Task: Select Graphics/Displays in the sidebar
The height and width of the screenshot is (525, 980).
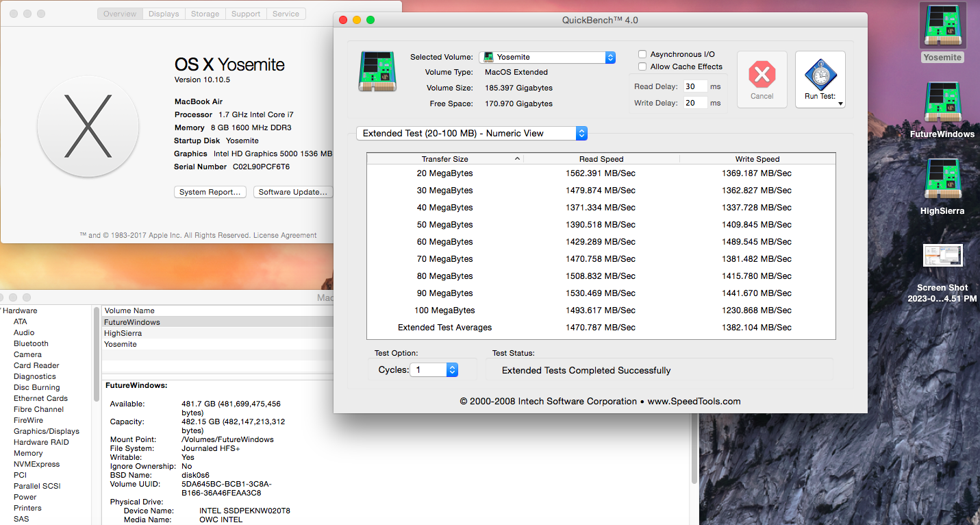Action: (47, 431)
